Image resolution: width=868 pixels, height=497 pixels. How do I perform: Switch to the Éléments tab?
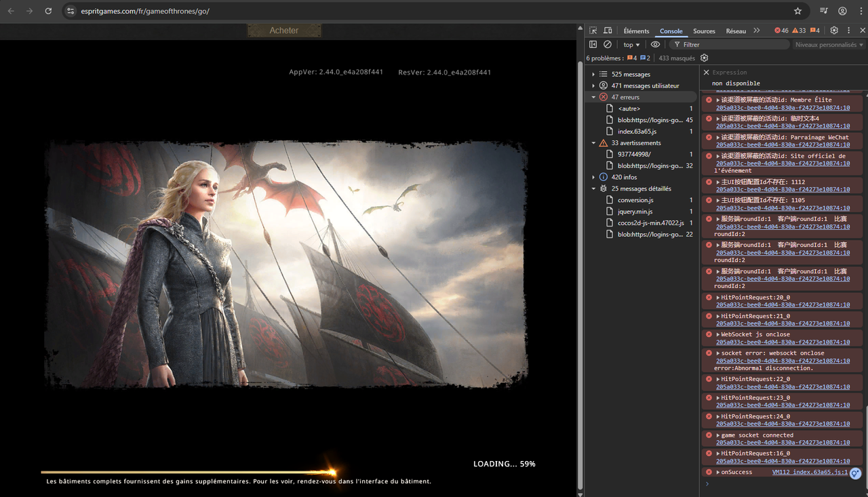[x=636, y=31]
